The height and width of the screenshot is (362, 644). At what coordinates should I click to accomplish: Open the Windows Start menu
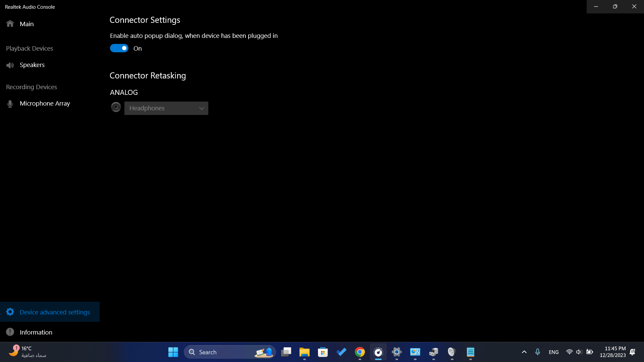click(x=173, y=352)
